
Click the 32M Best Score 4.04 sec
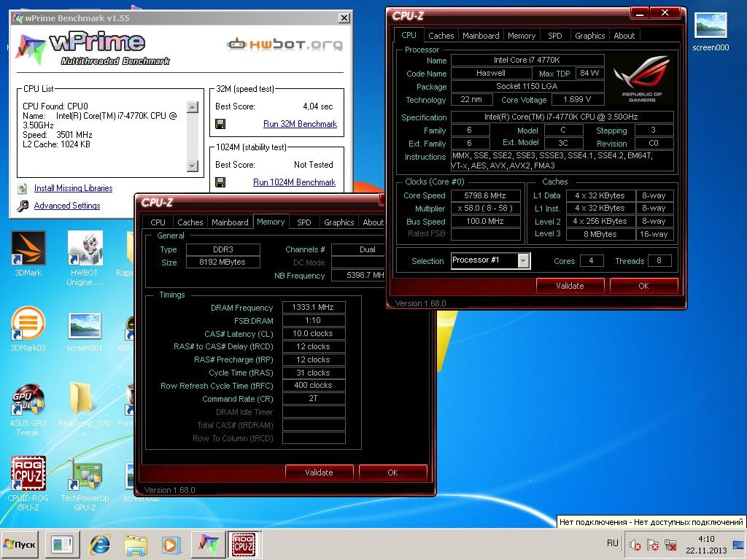(318, 106)
